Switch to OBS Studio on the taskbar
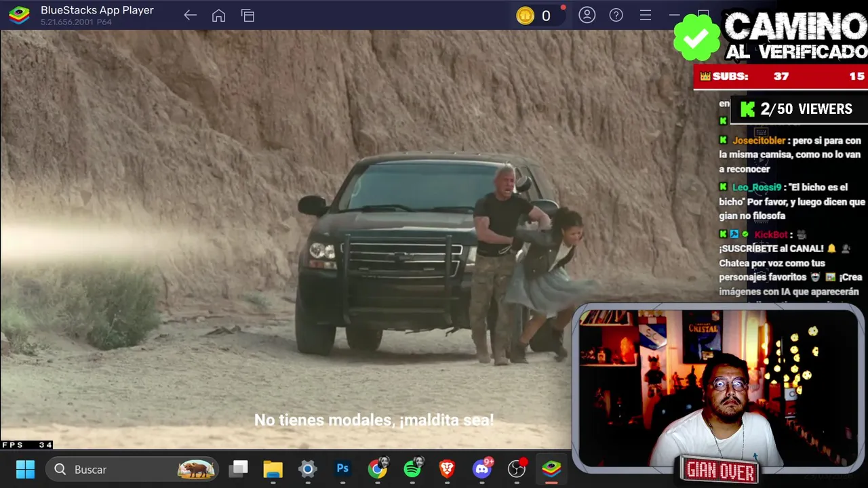 point(517,468)
